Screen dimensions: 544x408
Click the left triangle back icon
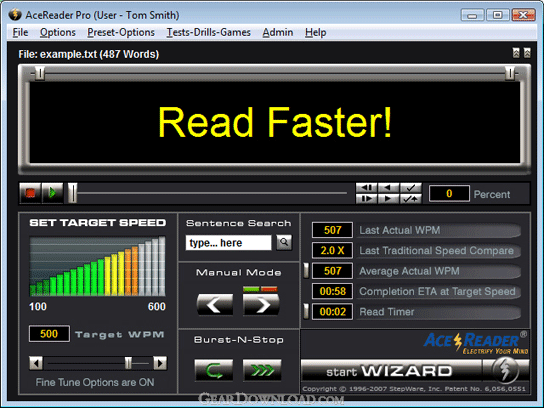pyautogui.click(x=388, y=188)
